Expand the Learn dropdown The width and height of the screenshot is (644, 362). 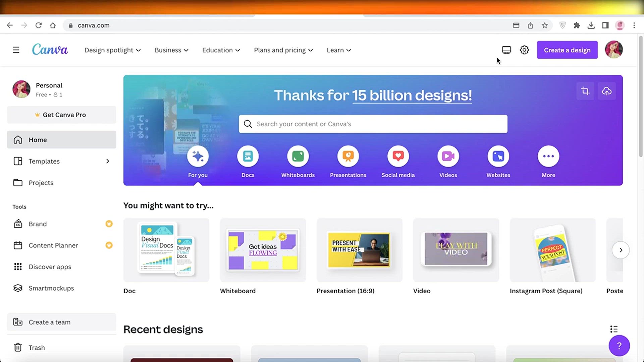(x=339, y=50)
